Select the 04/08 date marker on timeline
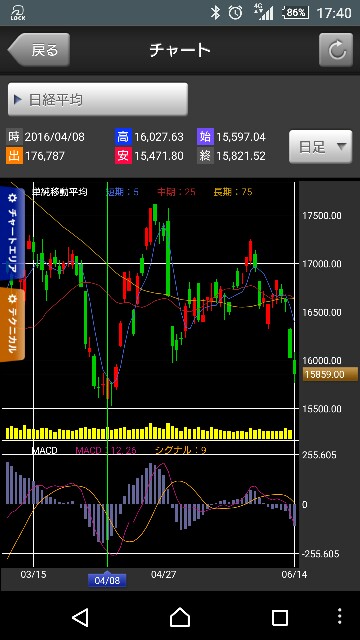The height and width of the screenshot is (640, 360). (107, 580)
